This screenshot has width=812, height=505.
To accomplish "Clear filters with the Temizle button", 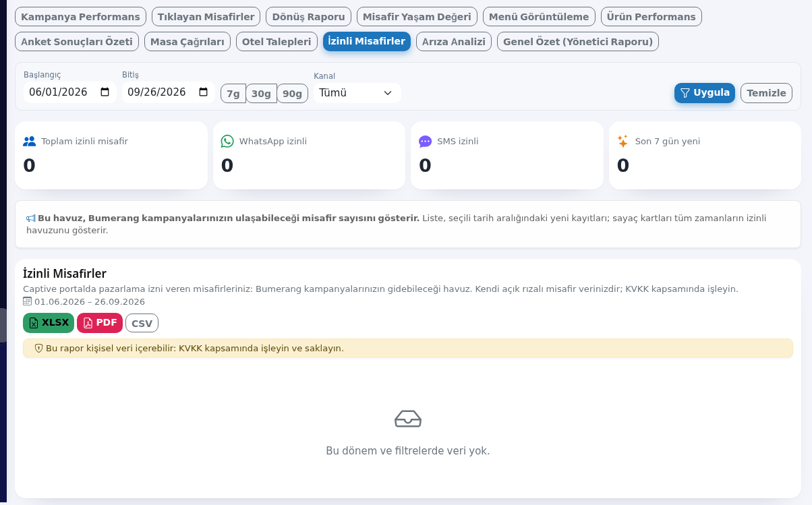I will (x=766, y=93).
